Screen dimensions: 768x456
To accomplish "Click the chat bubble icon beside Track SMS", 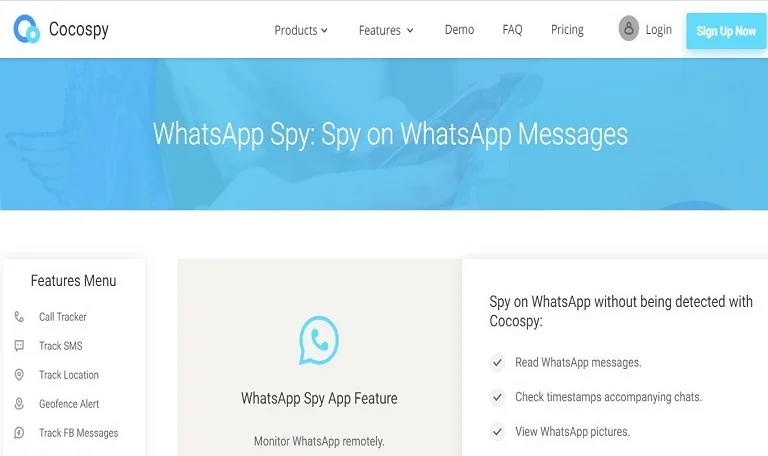I will [19, 346].
